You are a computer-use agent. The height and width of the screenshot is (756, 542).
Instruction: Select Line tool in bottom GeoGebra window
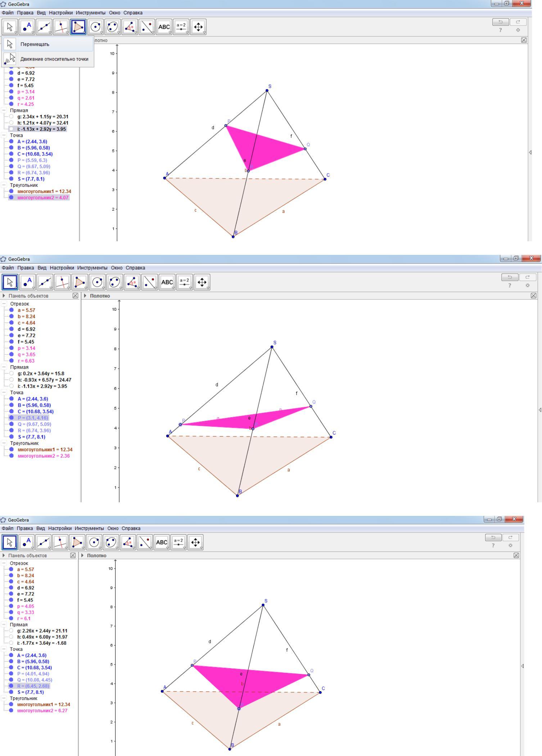(43, 542)
